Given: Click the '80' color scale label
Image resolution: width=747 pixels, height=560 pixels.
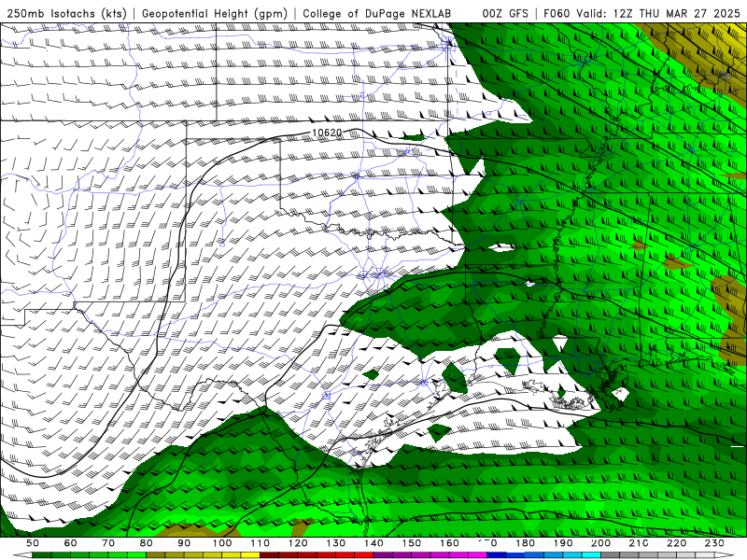Looking at the screenshot, I should (147, 543).
